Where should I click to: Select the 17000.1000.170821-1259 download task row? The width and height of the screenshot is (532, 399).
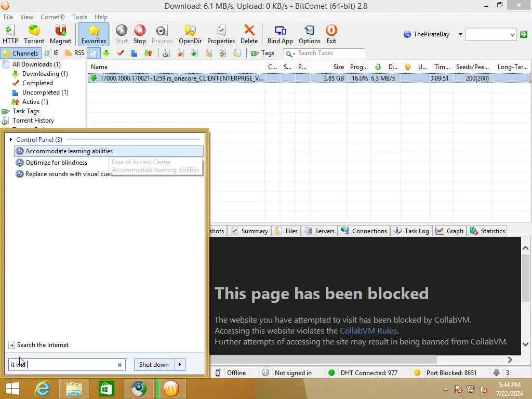(309, 78)
